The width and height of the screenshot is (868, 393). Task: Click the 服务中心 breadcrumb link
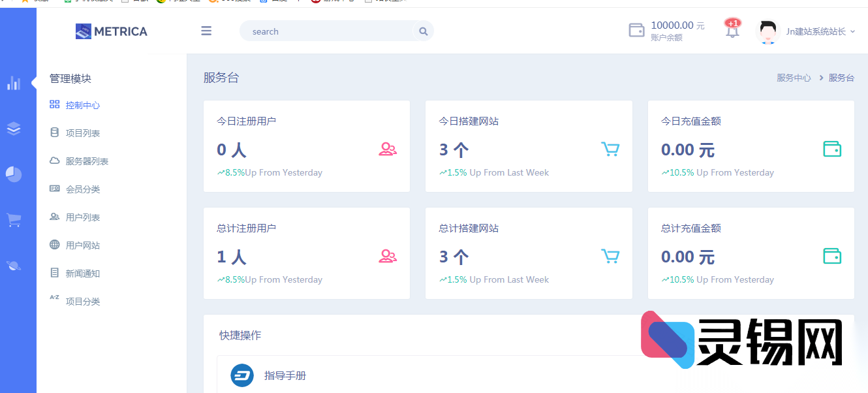793,77
